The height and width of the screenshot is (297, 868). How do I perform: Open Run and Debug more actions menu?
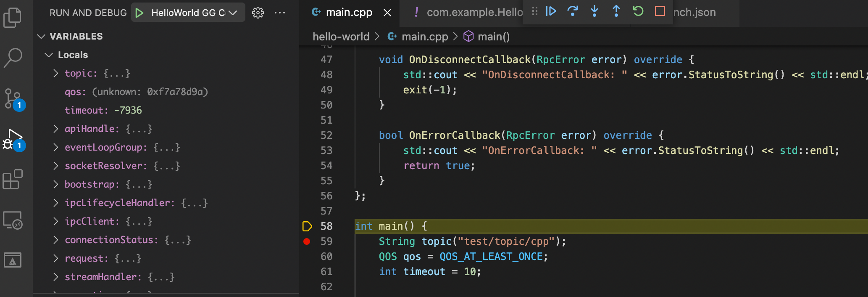pos(280,13)
